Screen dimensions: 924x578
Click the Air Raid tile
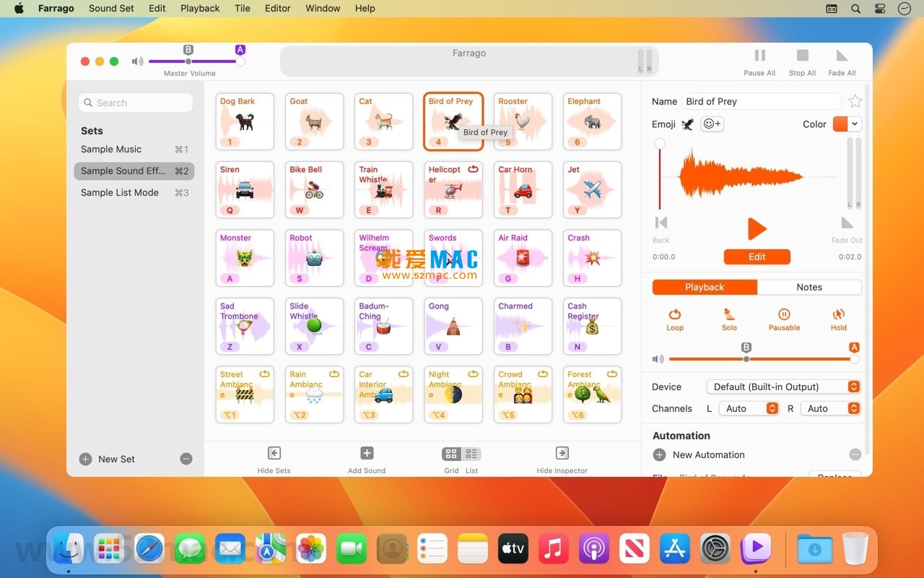pyautogui.click(x=523, y=258)
